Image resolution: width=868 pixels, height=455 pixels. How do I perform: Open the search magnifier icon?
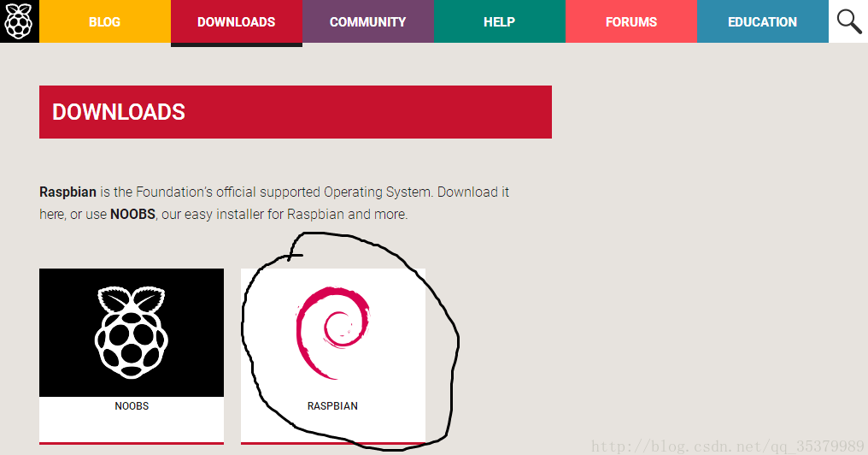[x=848, y=21]
